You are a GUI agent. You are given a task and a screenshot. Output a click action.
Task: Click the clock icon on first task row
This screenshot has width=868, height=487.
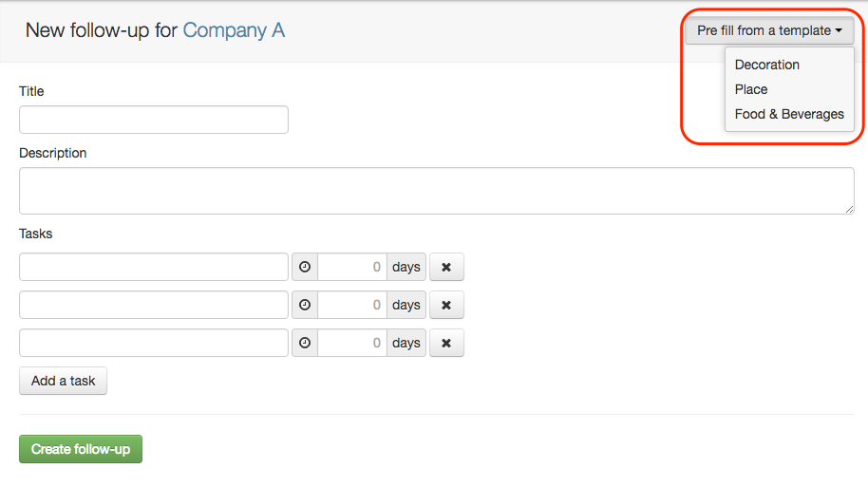305,267
